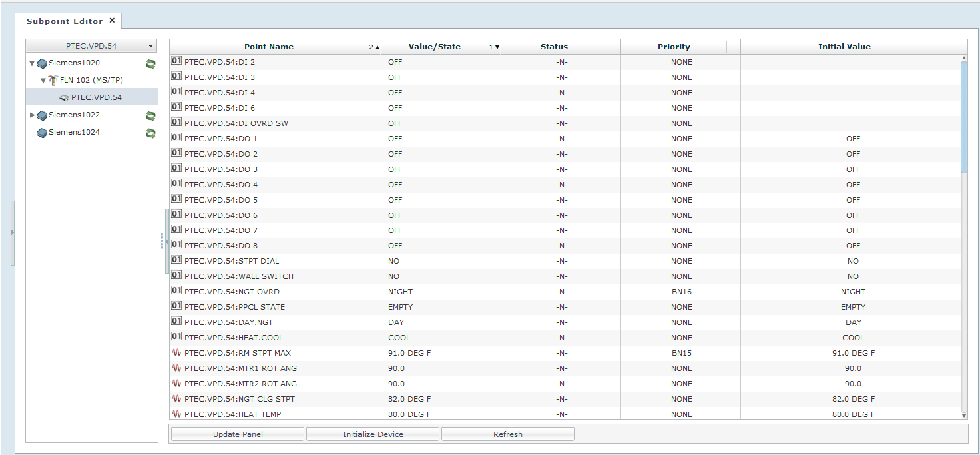The width and height of the screenshot is (980, 455).
Task: Click the Siemens1024 controller icon
Action: pos(42,133)
